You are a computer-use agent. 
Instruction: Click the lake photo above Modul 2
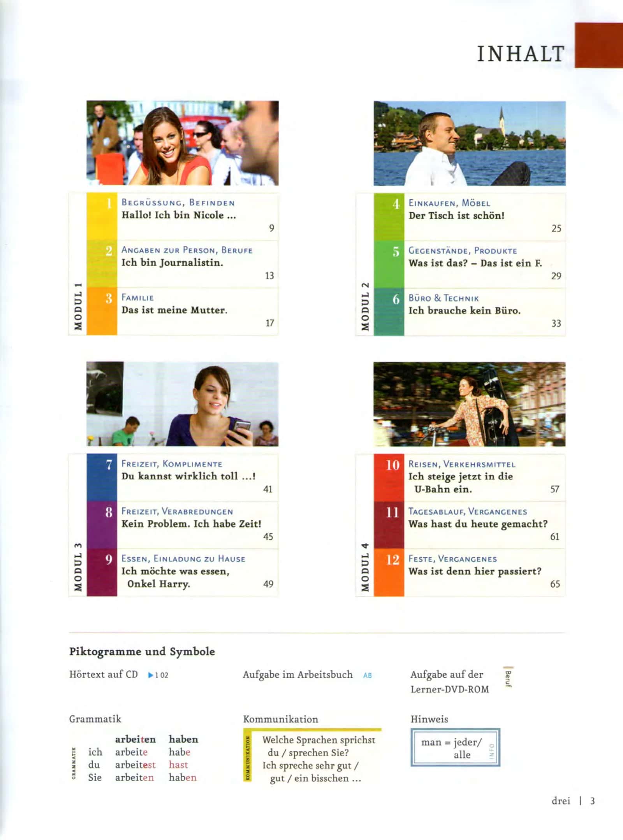pos(470,143)
